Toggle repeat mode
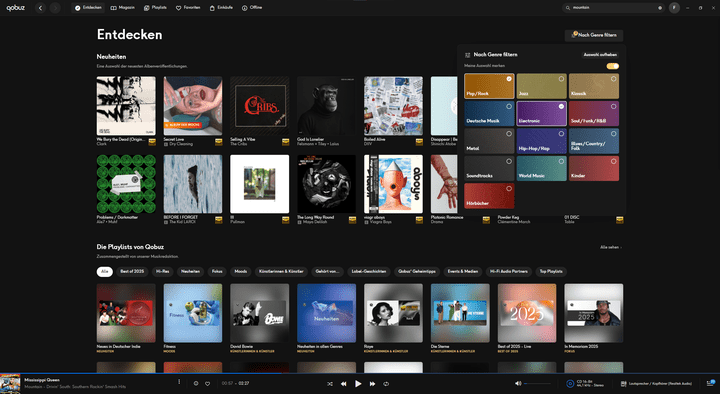The width and height of the screenshot is (720, 394). click(386, 383)
